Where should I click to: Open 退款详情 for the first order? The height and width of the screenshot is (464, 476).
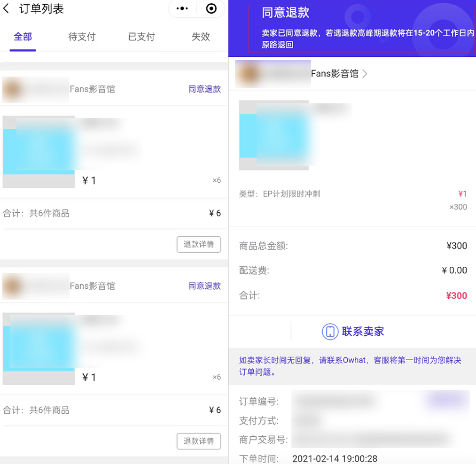[x=199, y=244]
